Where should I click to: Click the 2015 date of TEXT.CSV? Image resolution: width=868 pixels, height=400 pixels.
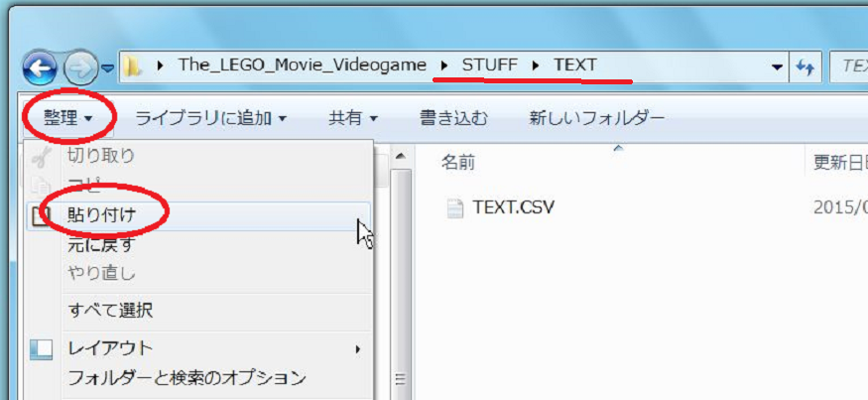tap(840, 207)
